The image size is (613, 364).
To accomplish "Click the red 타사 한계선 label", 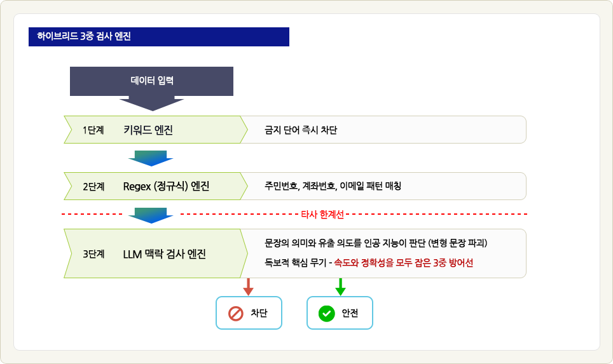I will [322, 215].
